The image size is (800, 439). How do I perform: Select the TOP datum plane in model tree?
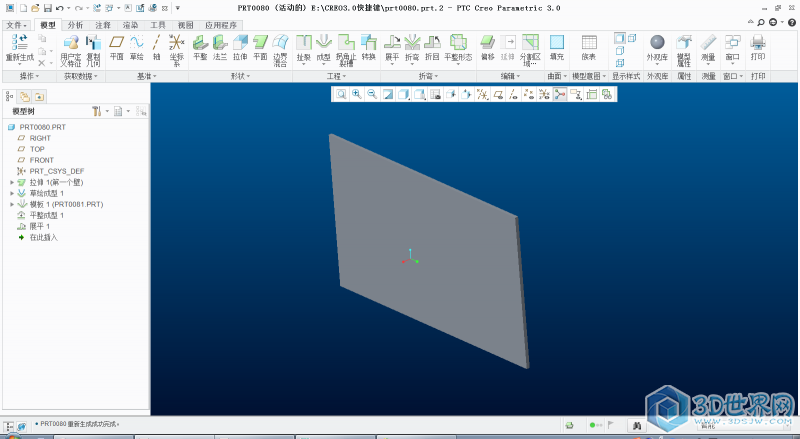[31, 149]
